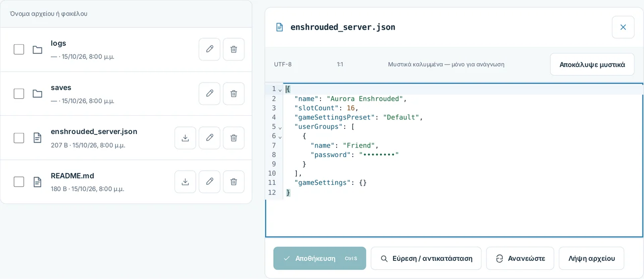The width and height of the screenshot is (644, 279).
Task: Open Εύρεση / αντικατάσταση search panel
Action: 426,258
